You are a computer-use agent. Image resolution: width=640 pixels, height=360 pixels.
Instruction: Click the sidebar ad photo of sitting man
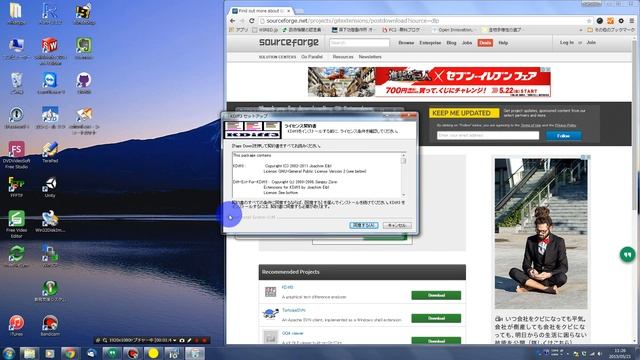coord(541,234)
